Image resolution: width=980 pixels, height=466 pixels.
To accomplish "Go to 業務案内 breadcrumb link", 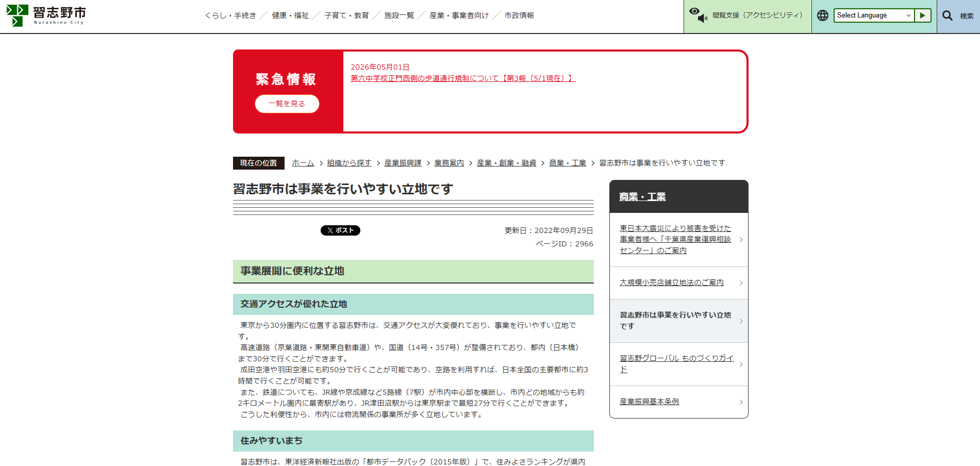I will tap(449, 163).
